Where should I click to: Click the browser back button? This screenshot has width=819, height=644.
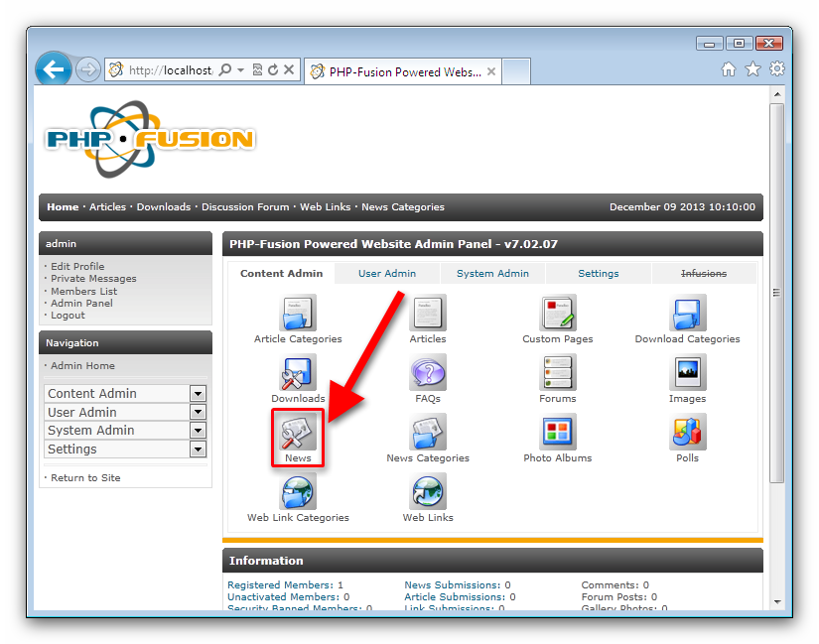(54, 69)
